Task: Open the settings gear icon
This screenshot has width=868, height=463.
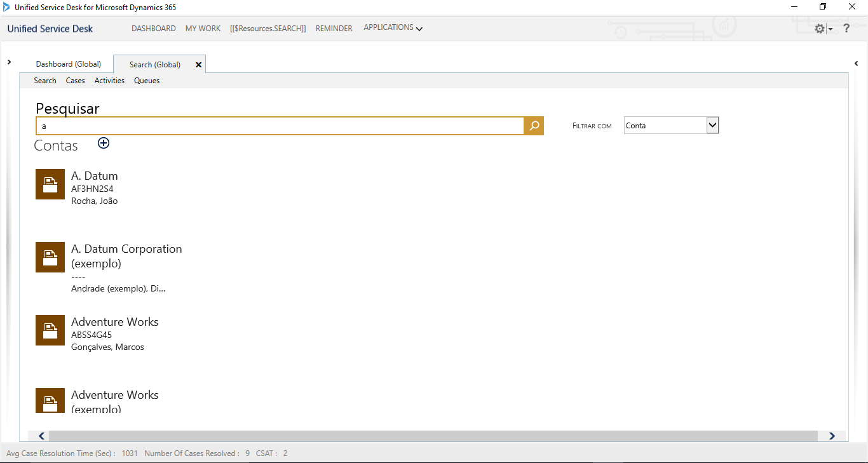Action: 820,29
